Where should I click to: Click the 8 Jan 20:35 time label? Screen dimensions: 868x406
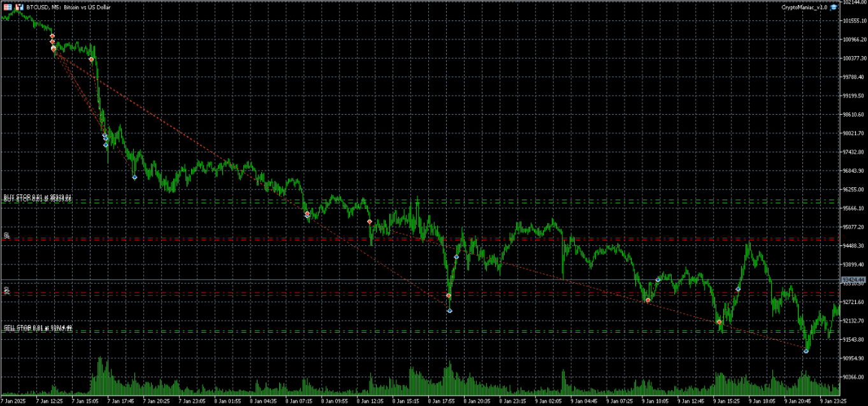coord(477,402)
